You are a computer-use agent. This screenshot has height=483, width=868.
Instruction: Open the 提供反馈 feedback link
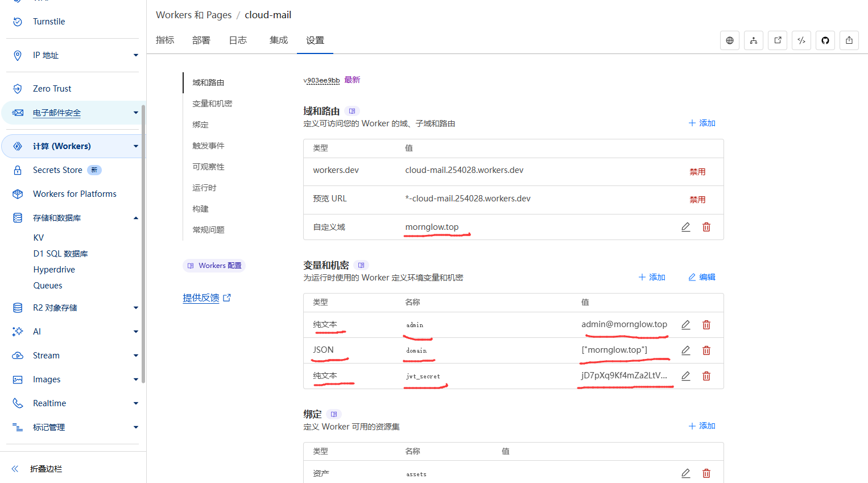(202, 298)
